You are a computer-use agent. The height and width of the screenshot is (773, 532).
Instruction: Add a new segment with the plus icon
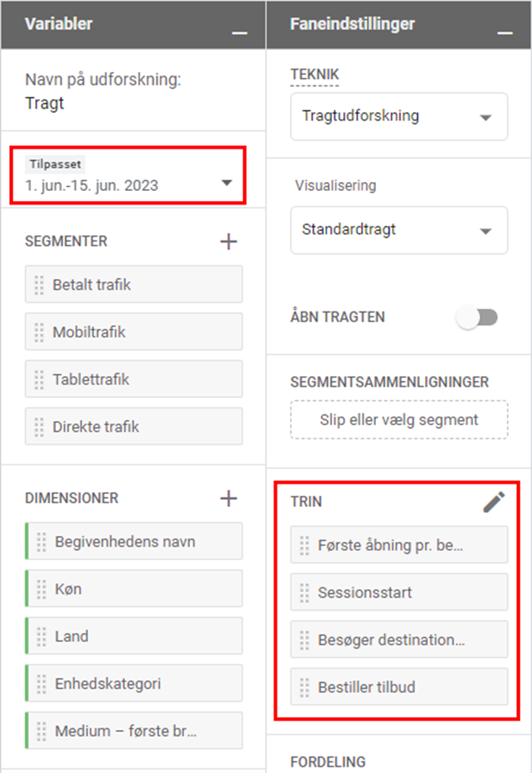pyautogui.click(x=227, y=241)
